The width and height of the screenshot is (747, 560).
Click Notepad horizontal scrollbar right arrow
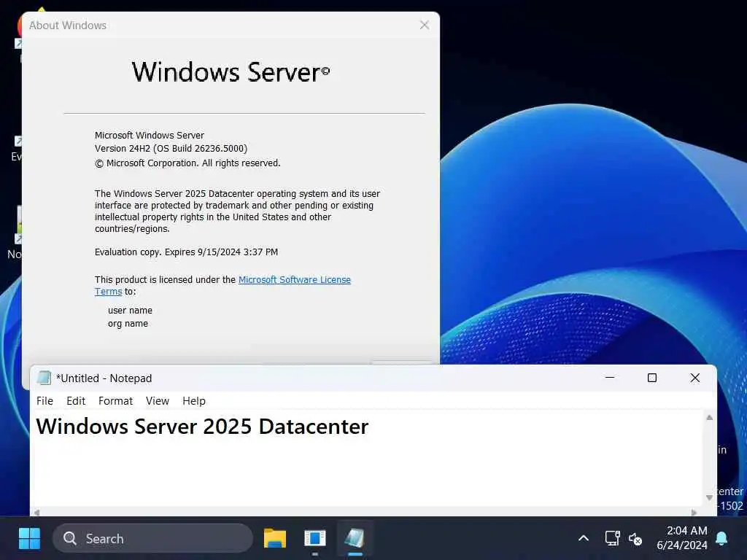coord(694,513)
